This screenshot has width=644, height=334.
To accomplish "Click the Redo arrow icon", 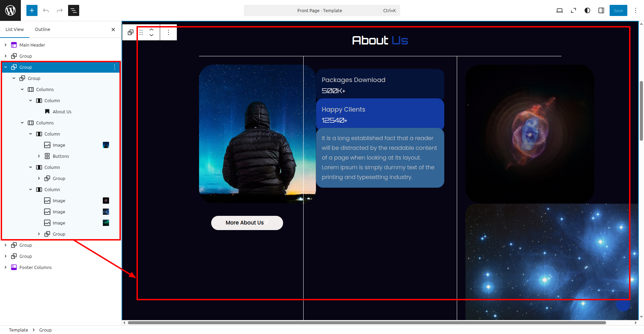I will pyautogui.click(x=60, y=10).
